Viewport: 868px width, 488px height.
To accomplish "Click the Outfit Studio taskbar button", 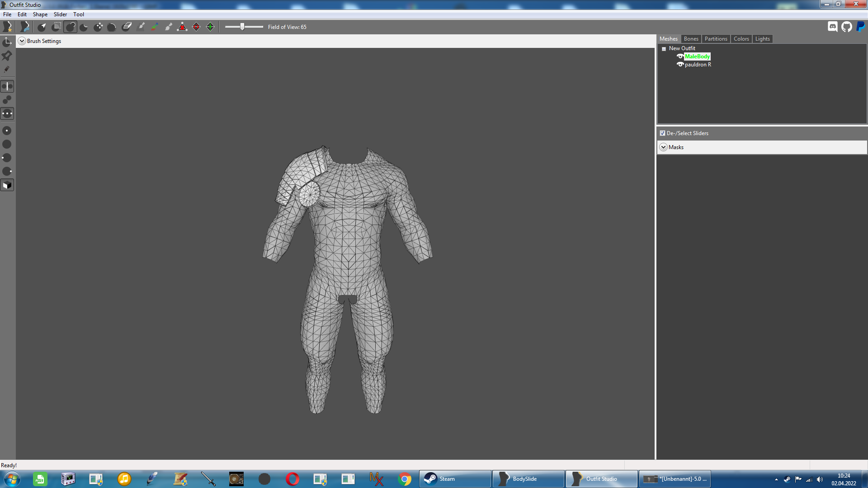I will [x=602, y=479].
